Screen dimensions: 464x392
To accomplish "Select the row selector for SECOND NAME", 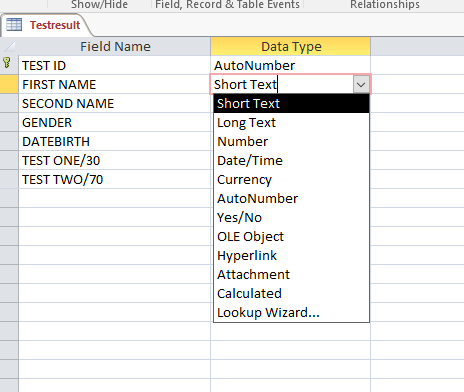I will (9, 103).
